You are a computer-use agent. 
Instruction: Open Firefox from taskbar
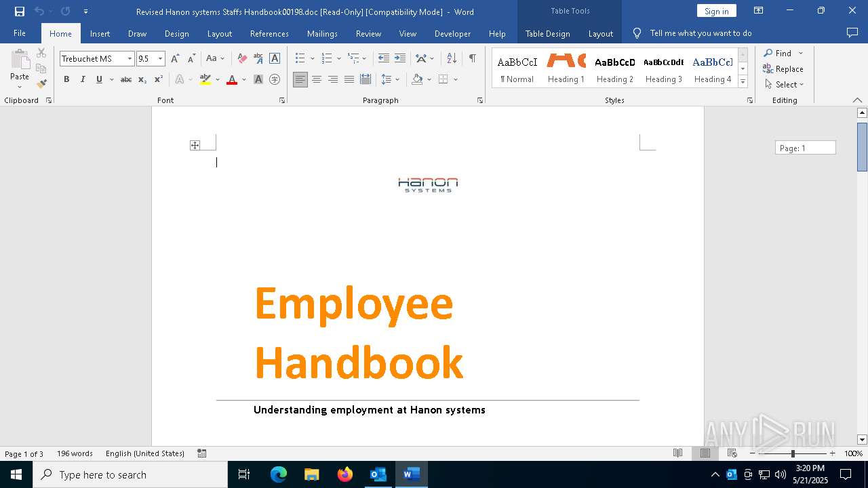pyautogui.click(x=345, y=474)
